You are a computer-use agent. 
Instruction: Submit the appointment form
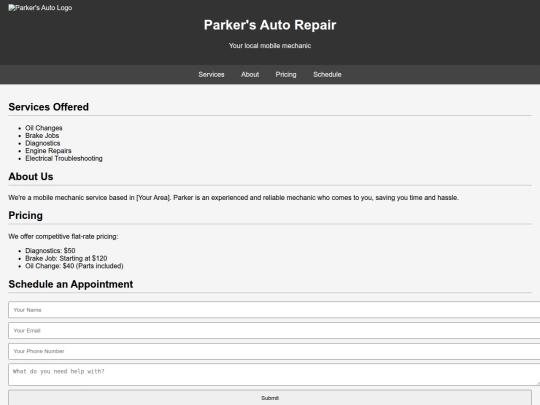tap(270, 398)
